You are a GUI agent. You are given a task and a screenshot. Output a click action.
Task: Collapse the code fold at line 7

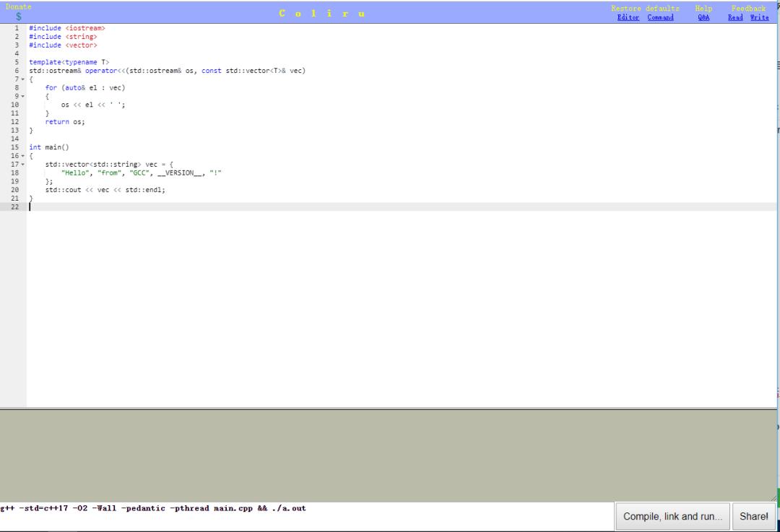pyautogui.click(x=23, y=79)
